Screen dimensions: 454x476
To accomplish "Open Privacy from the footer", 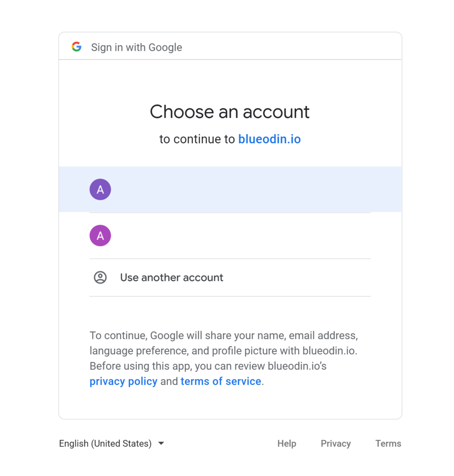I will (335, 443).
